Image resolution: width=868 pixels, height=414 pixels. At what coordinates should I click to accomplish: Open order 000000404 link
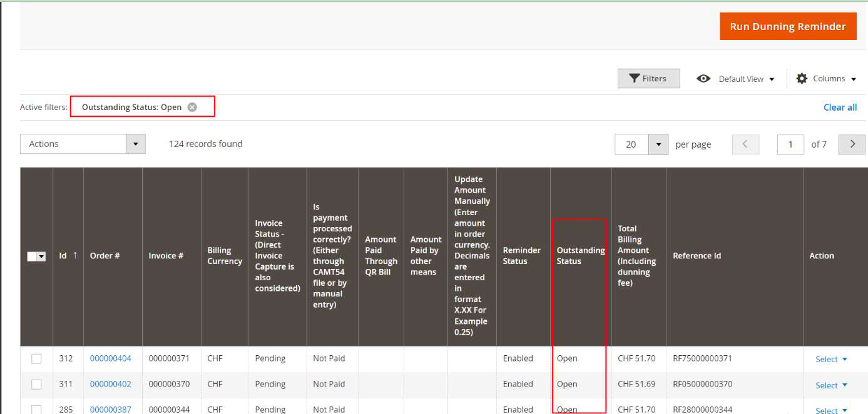(110, 359)
